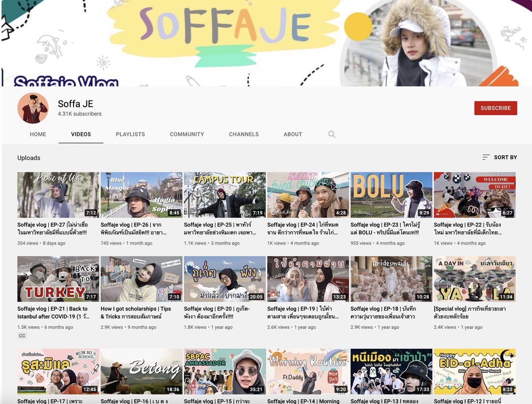Open the ABOUT tab
The height and width of the screenshot is (404, 532).
(x=293, y=134)
